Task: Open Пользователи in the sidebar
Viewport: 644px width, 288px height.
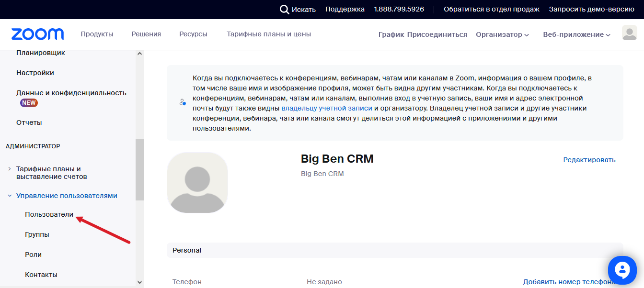Action: (49, 214)
